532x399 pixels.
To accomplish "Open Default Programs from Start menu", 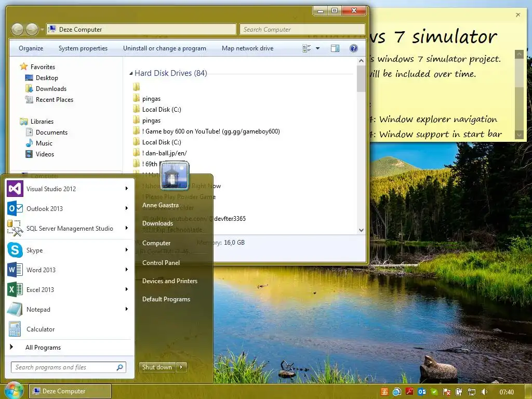I will click(166, 299).
